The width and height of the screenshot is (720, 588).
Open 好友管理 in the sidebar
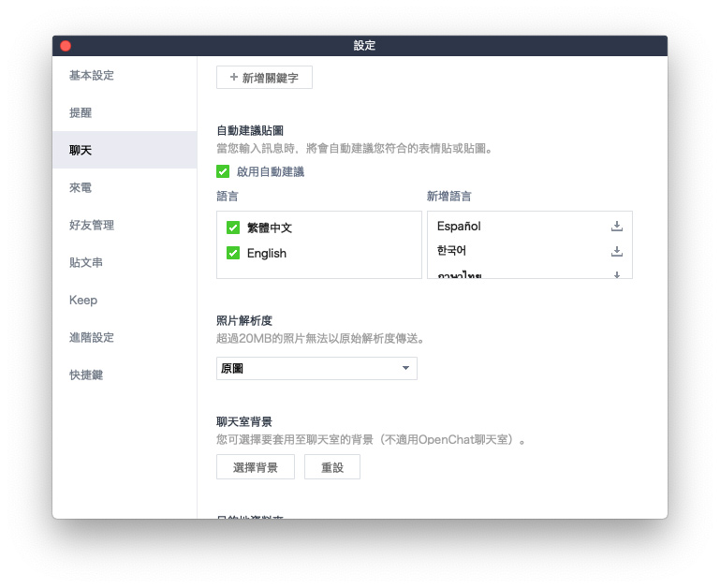tap(92, 225)
